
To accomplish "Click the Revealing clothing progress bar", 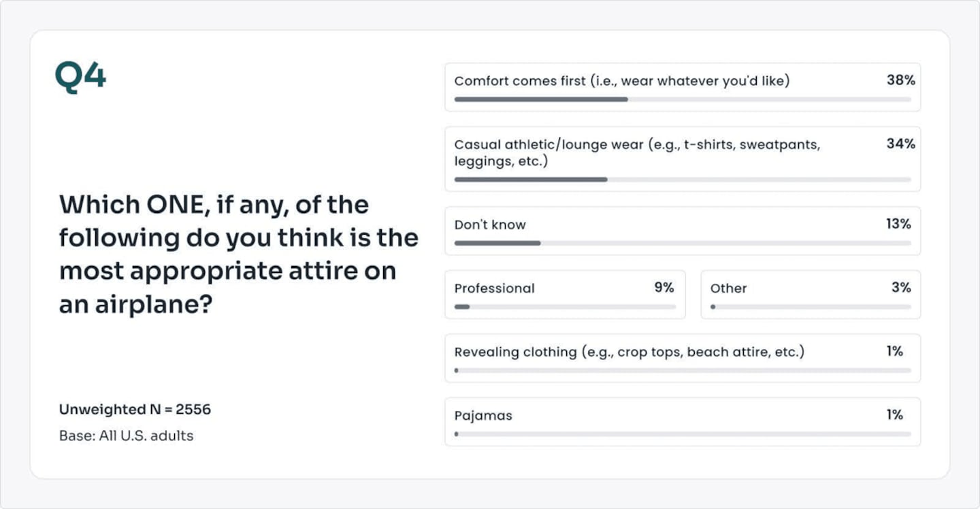I will point(683,370).
